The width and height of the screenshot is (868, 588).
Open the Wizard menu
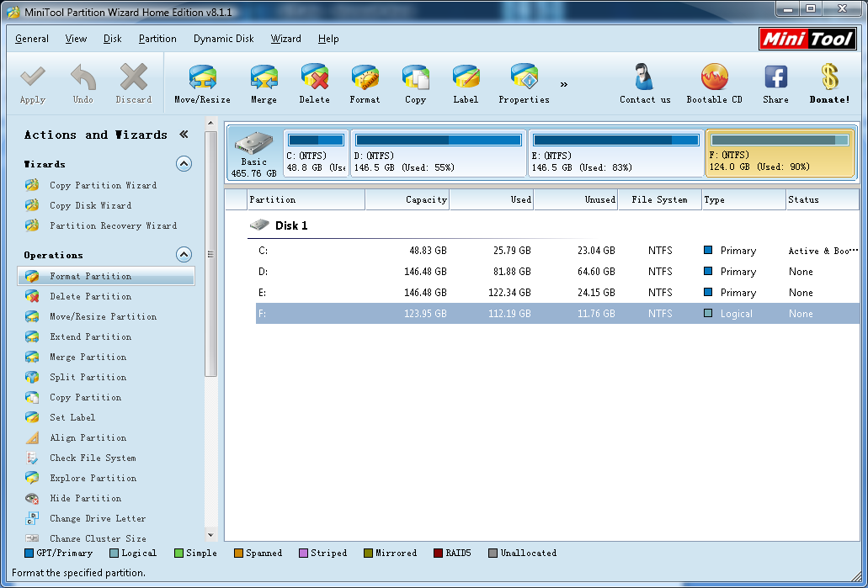click(285, 39)
